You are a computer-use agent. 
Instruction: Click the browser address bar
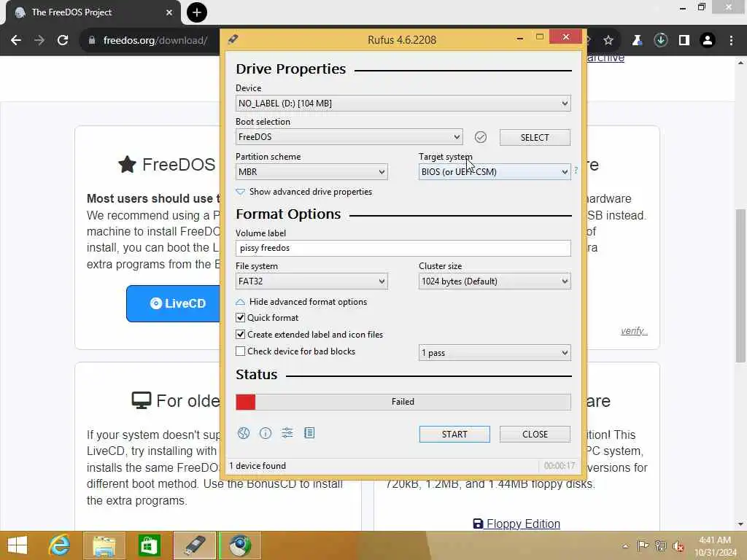[x=155, y=41]
